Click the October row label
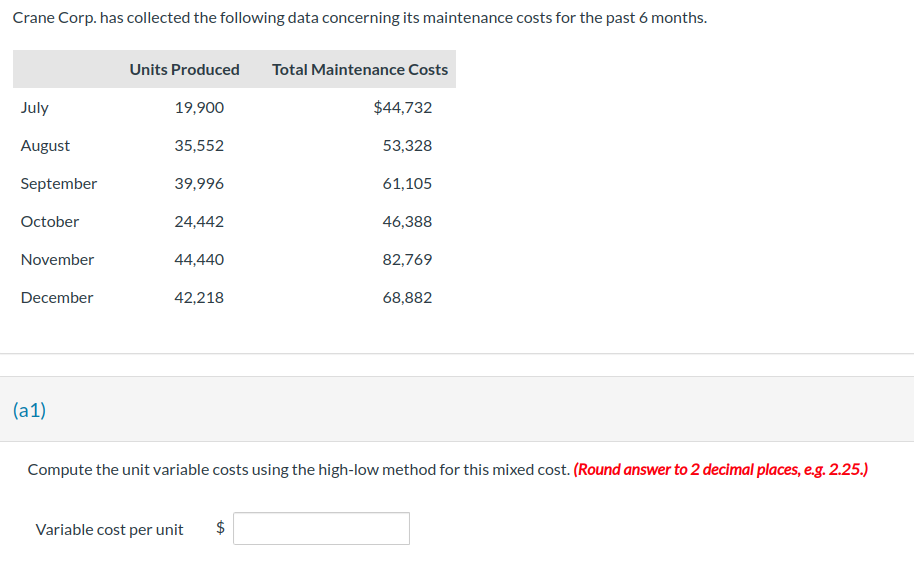Viewport: 914px width, 576px height. [x=50, y=222]
